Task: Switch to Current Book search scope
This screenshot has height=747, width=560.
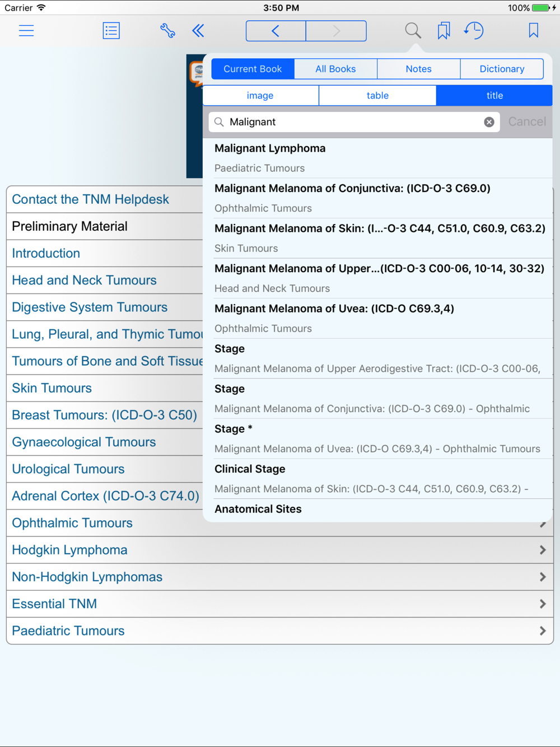Action: pos(253,69)
